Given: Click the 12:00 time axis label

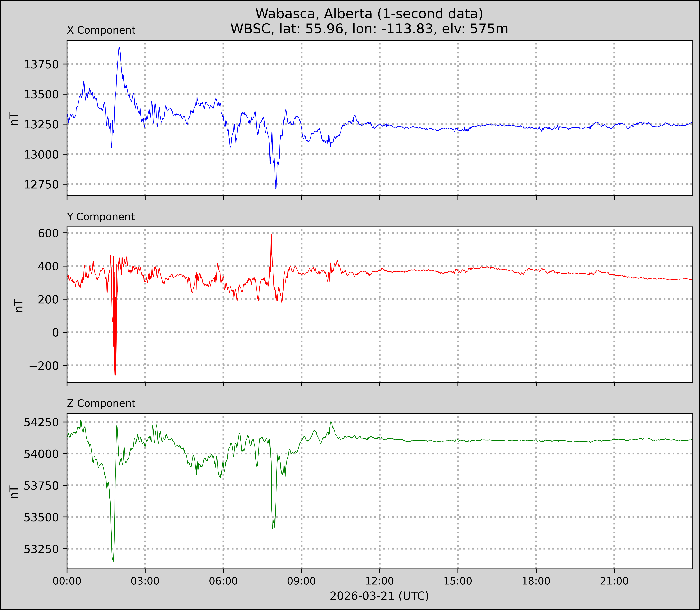Looking at the screenshot, I should 380,581.
